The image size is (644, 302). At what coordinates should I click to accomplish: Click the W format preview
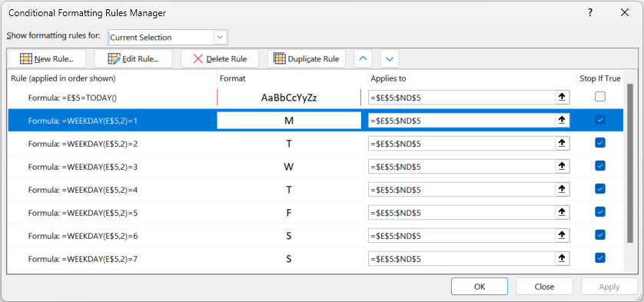289,167
